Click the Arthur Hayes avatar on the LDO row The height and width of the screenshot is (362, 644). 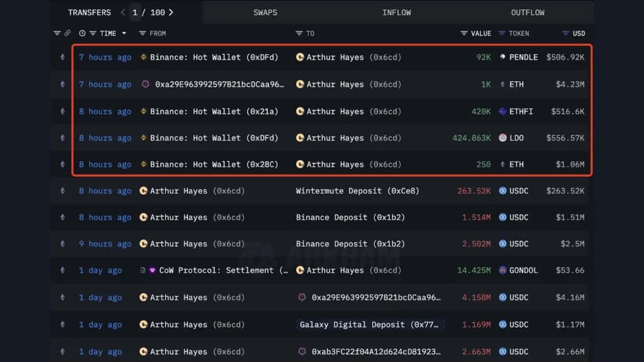[300, 138]
